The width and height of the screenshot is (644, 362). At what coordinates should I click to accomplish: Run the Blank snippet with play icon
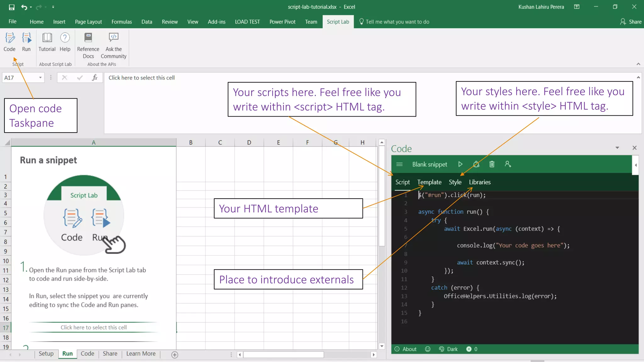pos(460,164)
